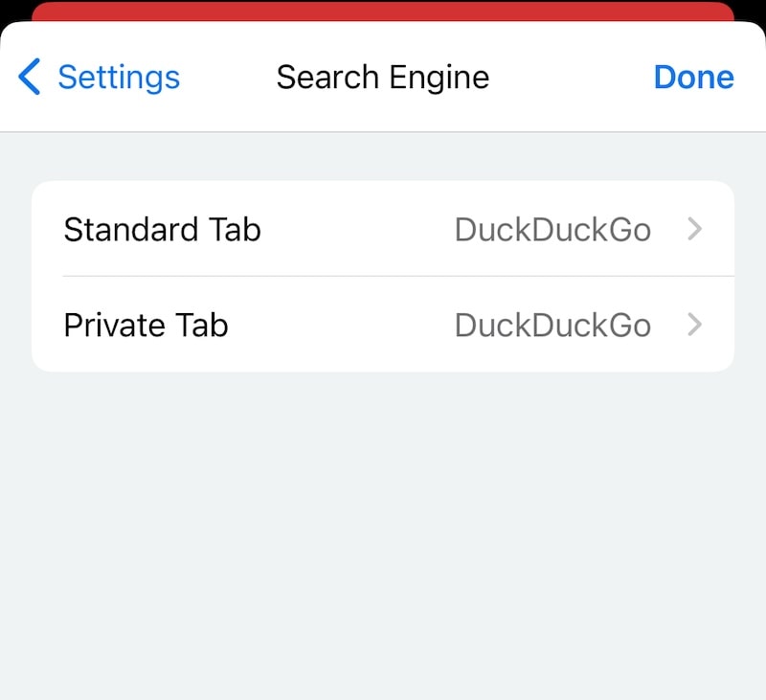766x700 pixels.
Task: Click the back chevron next to Settings
Action: (x=29, y=77)
